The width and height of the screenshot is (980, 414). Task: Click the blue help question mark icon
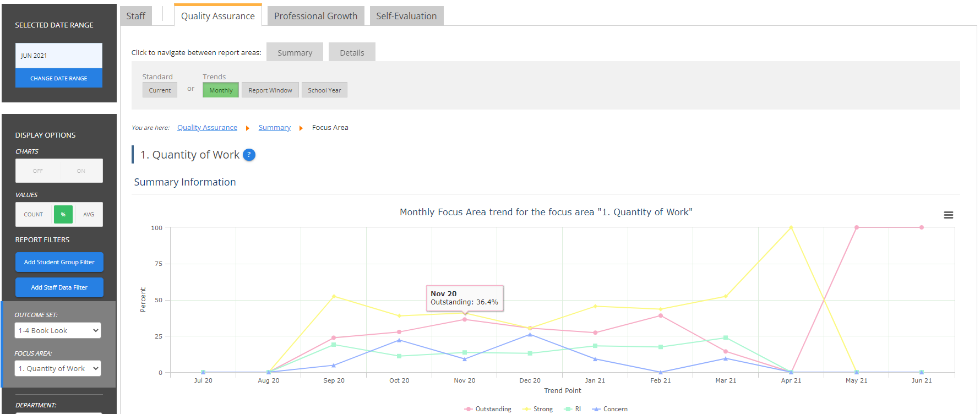tap(249, 155)
